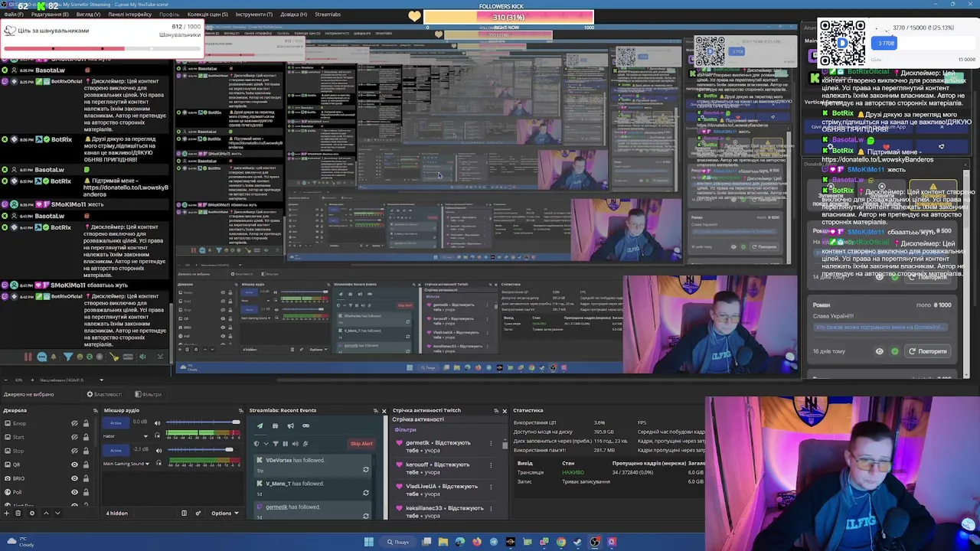This screenshot has height=551, width=980.
Task: Click the Skip Alert button
Action: tap(361, 444)
